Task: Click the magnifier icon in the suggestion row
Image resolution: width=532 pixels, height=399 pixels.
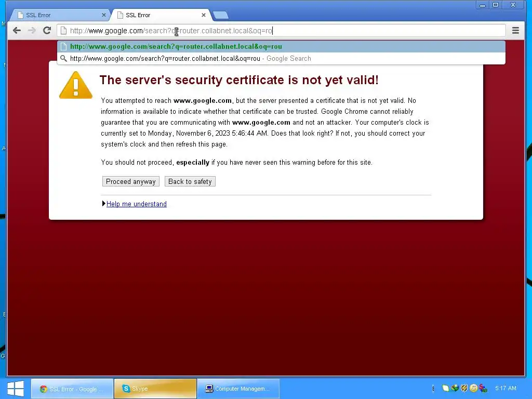Action: point(63,58)
